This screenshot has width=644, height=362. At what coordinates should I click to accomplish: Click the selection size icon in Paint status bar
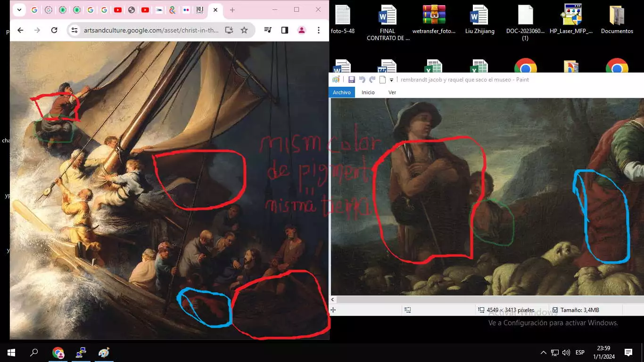[x=408, y=310]
